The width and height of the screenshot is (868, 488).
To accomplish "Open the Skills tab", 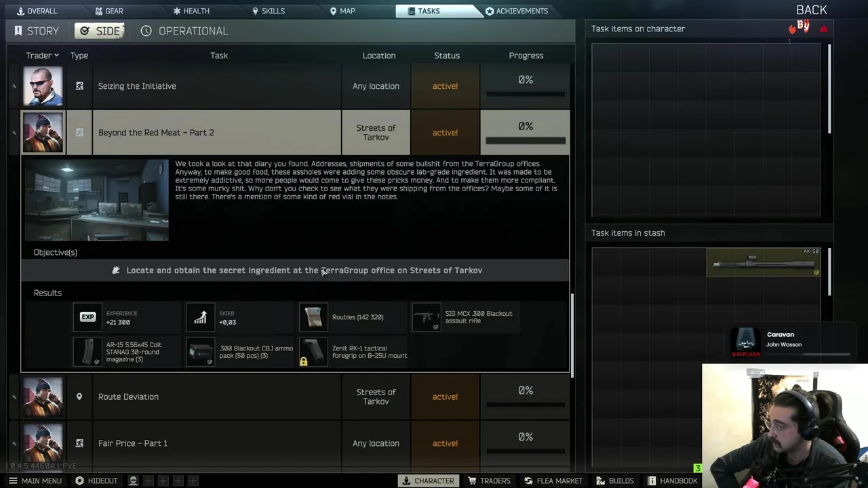I will (268, 11).
